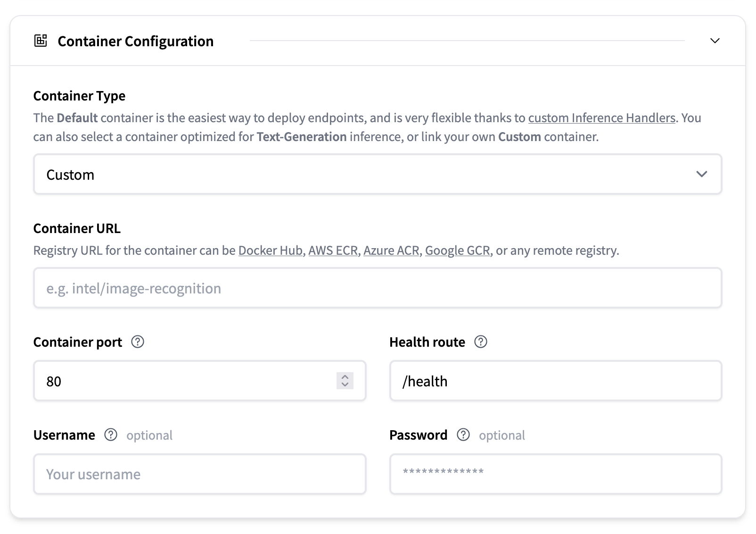756x534 pixels.
Task: Focus the Container URL input field
Action: click(x=377, y=288)
